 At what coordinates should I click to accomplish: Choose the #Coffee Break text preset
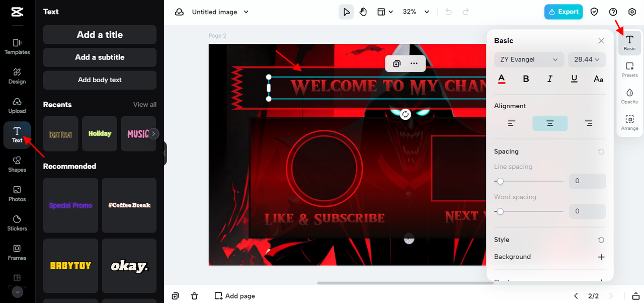[x=129, y=205]
